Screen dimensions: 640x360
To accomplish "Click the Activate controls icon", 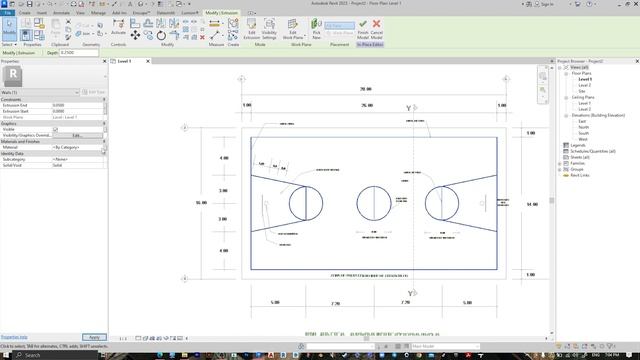I will click(118, 27).
